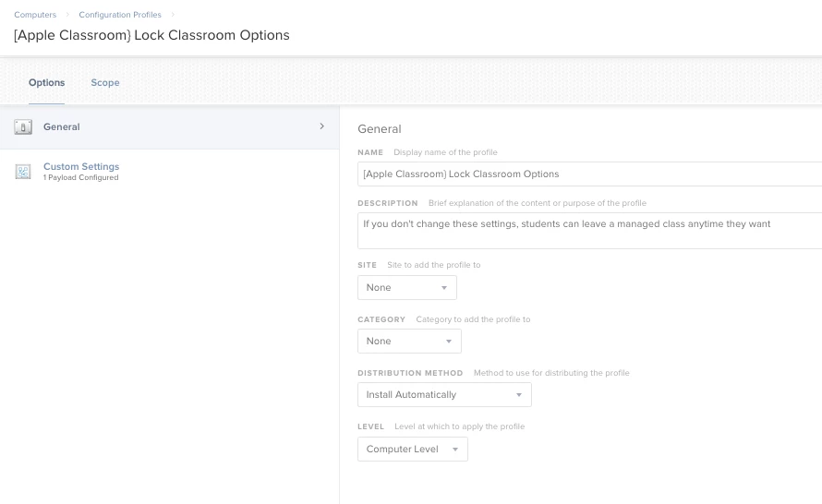
Task: Click the Custom Settings payload icon
Action: click(x=23, y=172)
